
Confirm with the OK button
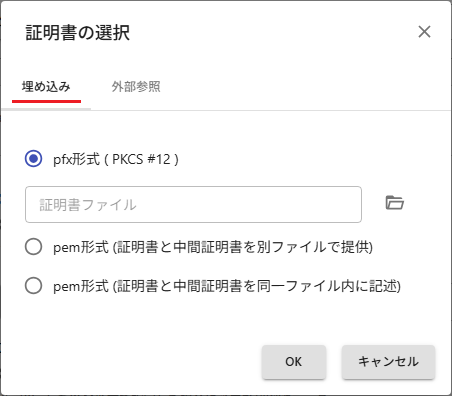[x=294, y=362]
